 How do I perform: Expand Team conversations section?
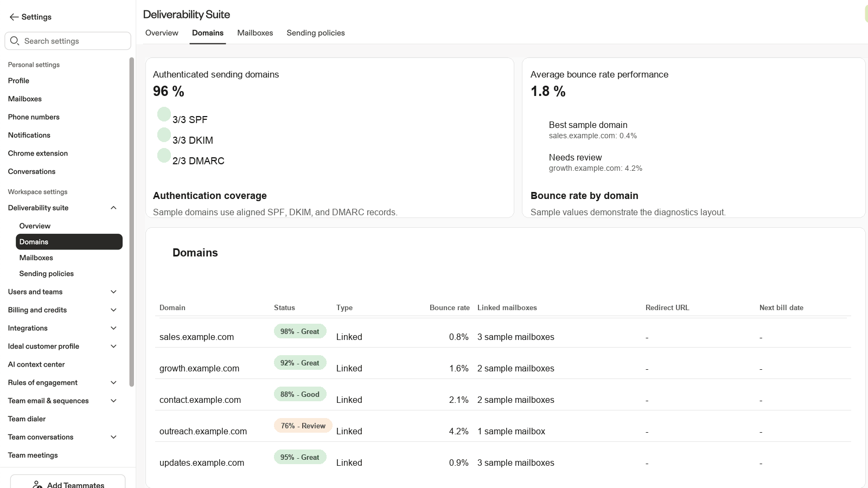point(113,437)
